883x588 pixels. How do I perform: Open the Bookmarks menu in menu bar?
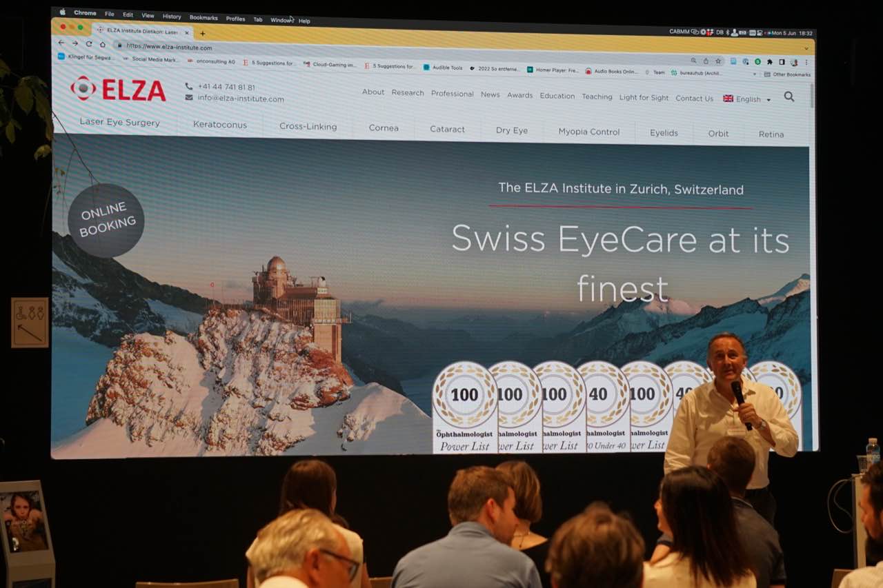(x=204, y=18)
